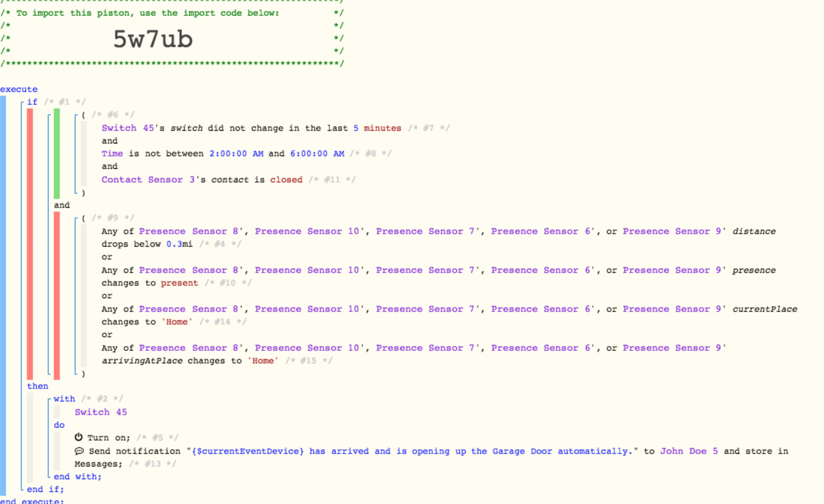This screenshot has width=824, height=504.
Task: Select Contact Sensor 3 is closed condition
Action: [x=202, y=179]
